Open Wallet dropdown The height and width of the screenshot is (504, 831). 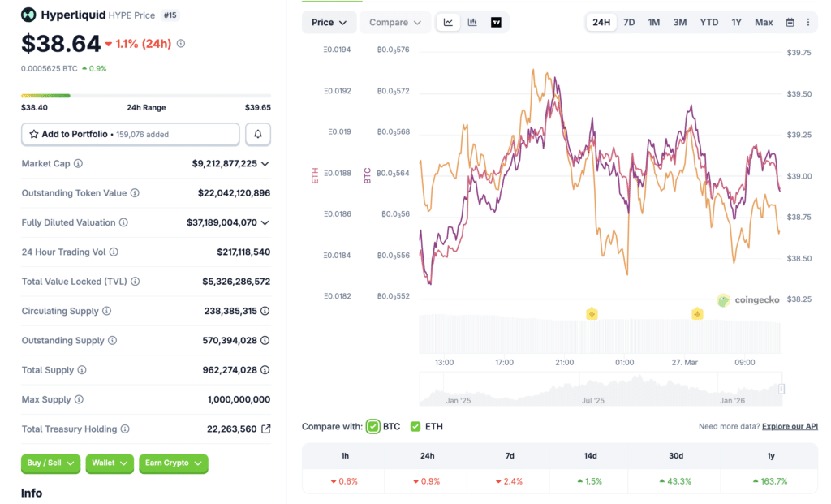[110, 463]
